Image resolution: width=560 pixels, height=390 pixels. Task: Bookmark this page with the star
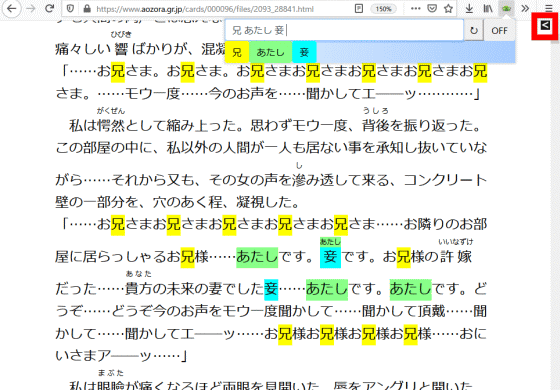pos(449,9)
